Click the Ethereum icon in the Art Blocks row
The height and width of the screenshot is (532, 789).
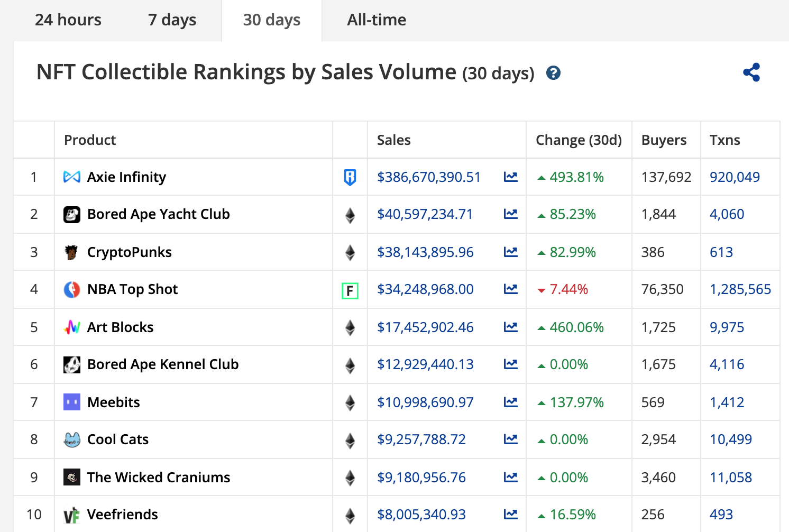(350, 328)
